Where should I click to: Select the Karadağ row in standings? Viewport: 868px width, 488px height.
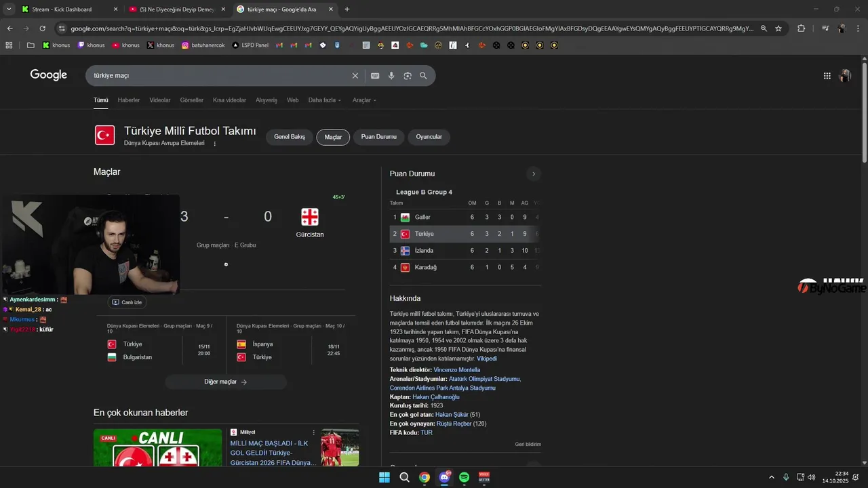click(x=465, y=267)
